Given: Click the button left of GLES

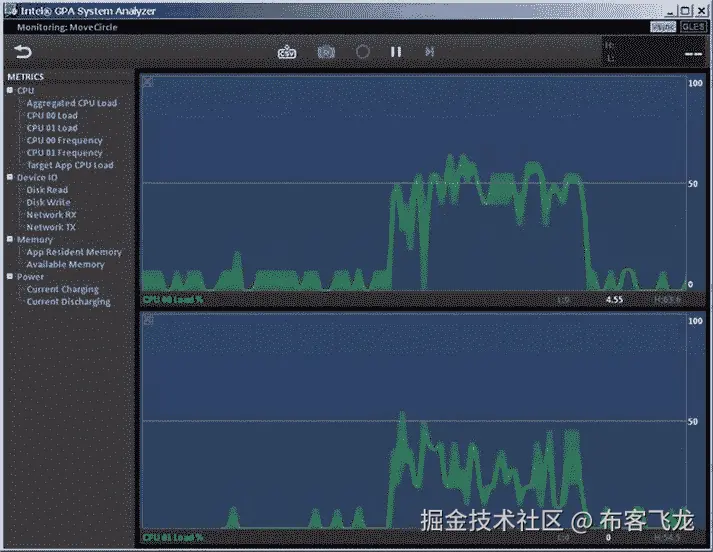Looking at the screenshot, I should coord(663,27).
